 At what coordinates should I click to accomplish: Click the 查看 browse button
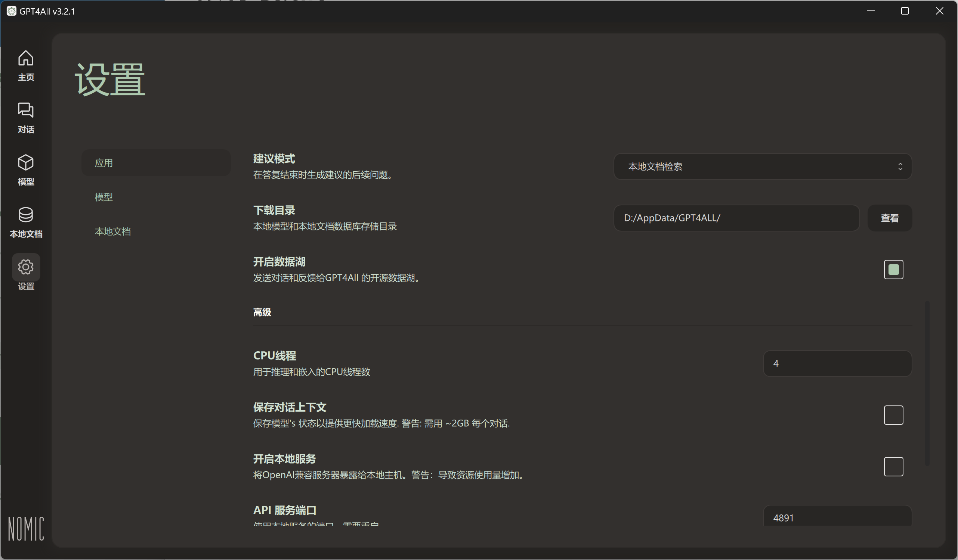890,218
